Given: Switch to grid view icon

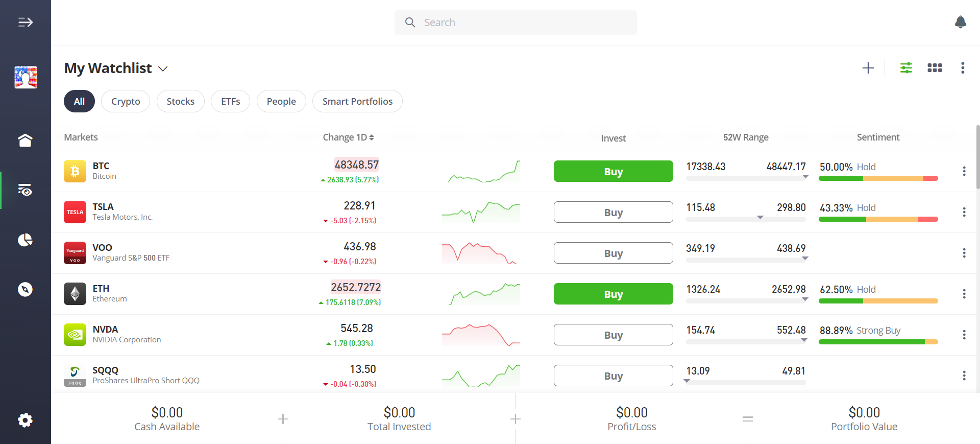Looking at the screenshot, I should 935,68.
